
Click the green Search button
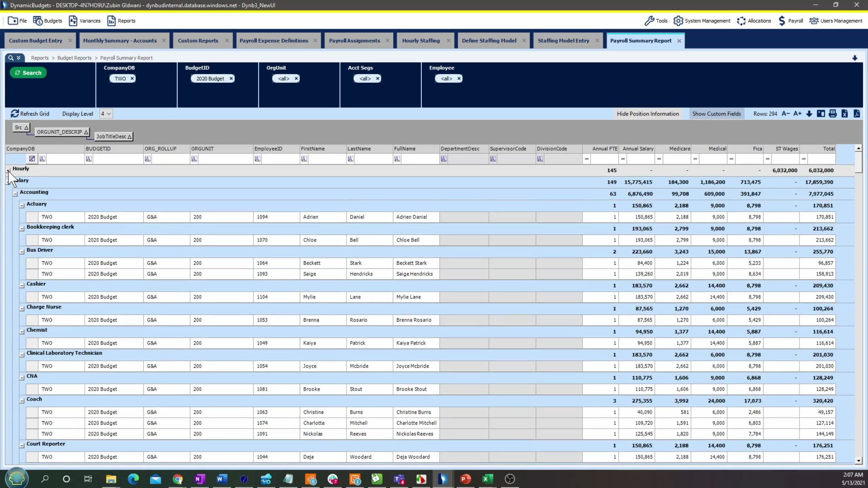28,73
